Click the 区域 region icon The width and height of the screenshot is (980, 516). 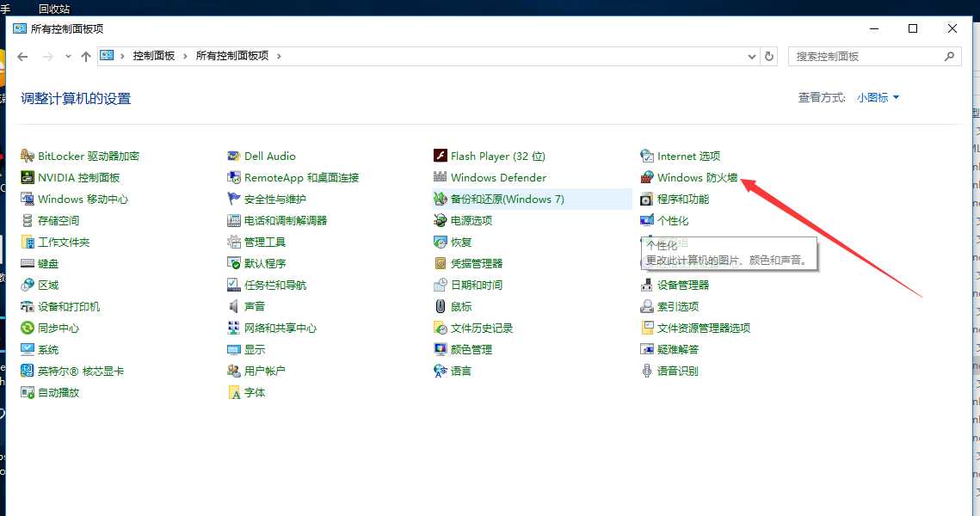click(27, 286)
